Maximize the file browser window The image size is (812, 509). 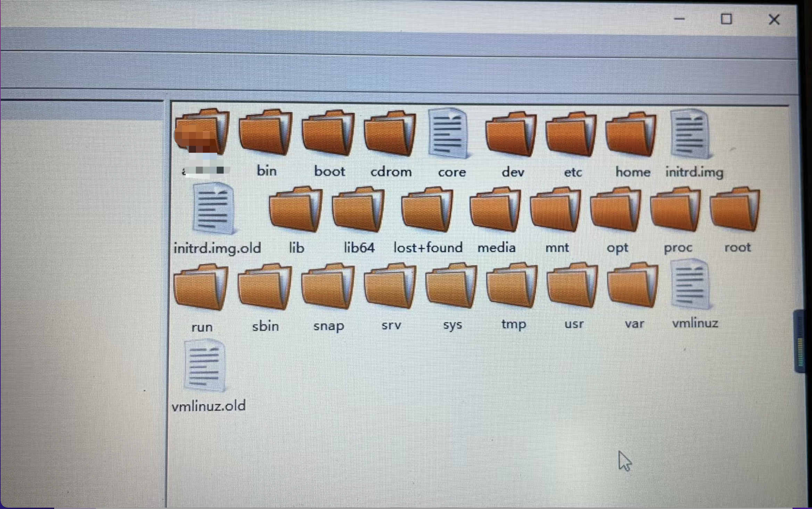coord(726,19)
